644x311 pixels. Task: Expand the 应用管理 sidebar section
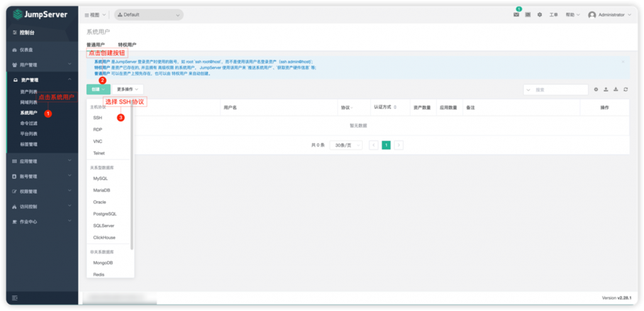pos(69,161)
